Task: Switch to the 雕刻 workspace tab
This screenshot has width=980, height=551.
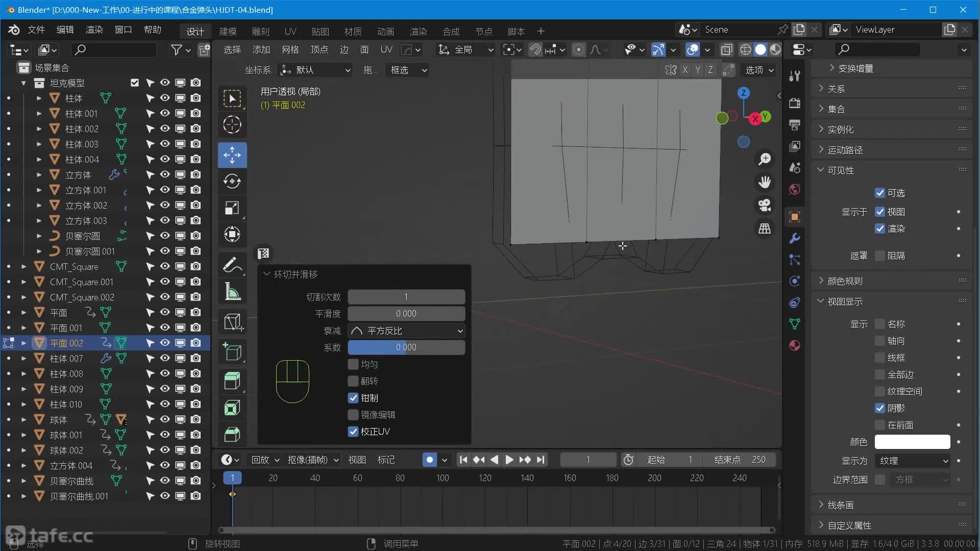Action: point(260,32)
